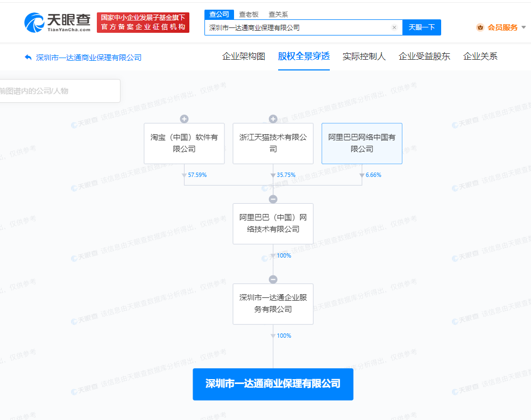The width and height of the screenshot is (531, 420).
Task: Click the Tianyancha logo
Action: point(57,23)
